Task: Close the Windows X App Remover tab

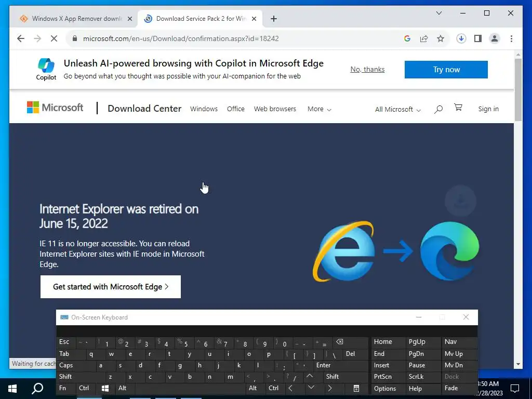Action: pyautogui.click(x=129, y=19)
